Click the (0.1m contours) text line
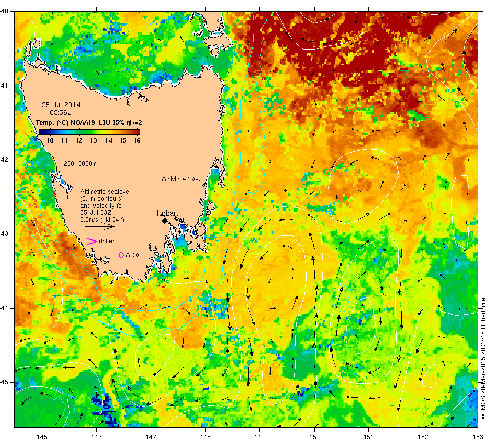488x448 pixels. (x=102, y=199)
